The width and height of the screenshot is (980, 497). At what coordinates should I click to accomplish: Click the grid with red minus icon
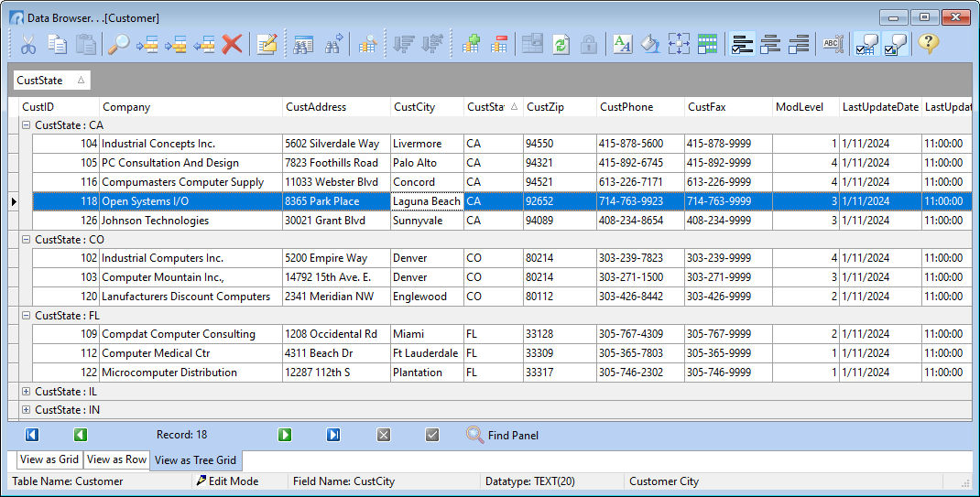[499, 44]
